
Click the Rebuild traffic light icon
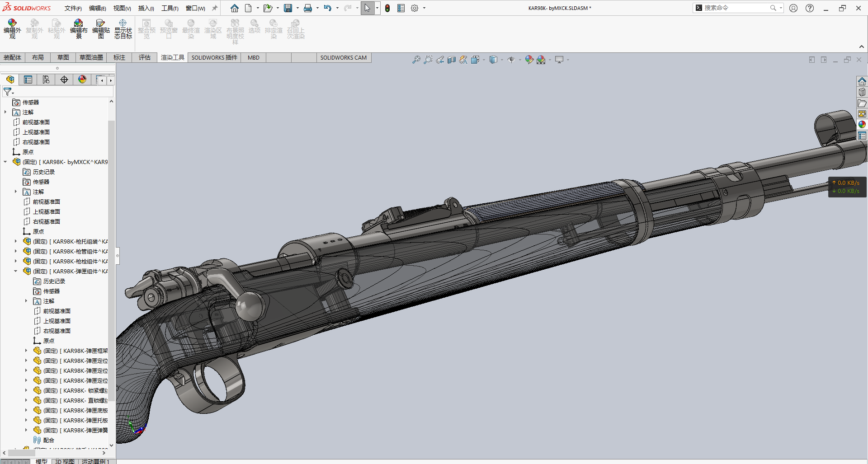[x=387, y=8]
